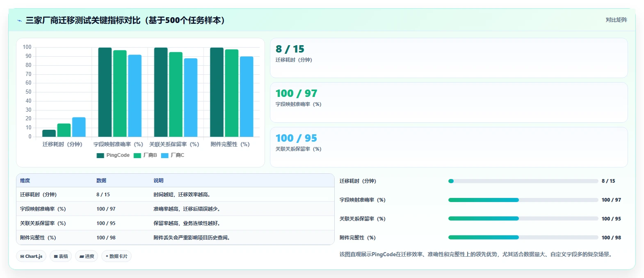The height and width of the screenshot is (278, 644).
Task: Select the 附件完整性（%） table row label
Action: (38, 238)
